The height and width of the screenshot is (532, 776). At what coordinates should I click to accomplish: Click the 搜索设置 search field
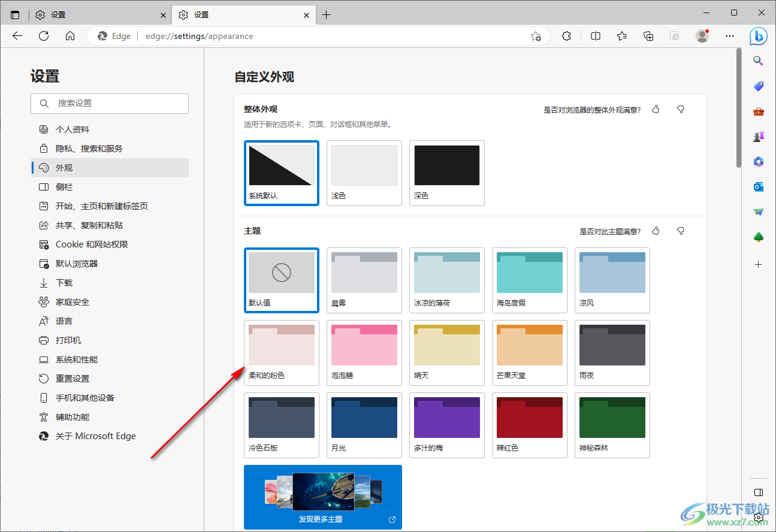click(110, 104)
